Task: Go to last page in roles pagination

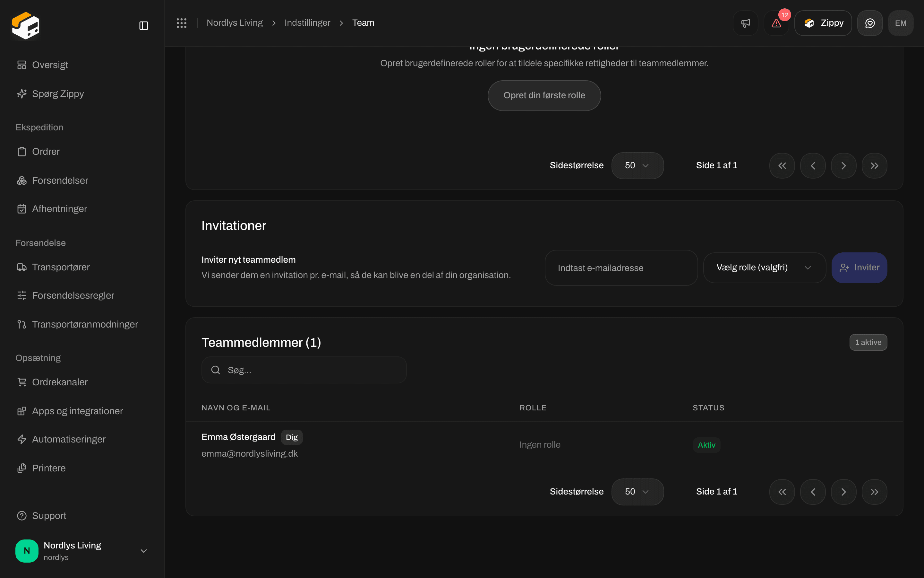Action: (x=874, y=165)
